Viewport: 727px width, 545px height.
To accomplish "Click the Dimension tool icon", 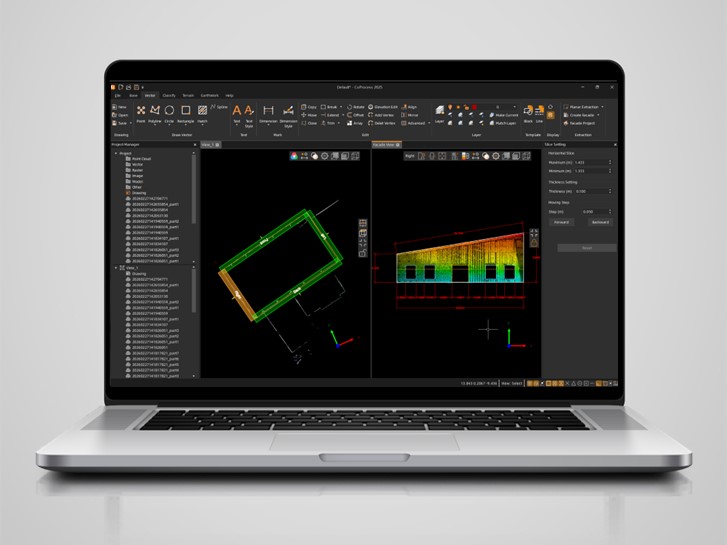I will click(x=268, y=110).
